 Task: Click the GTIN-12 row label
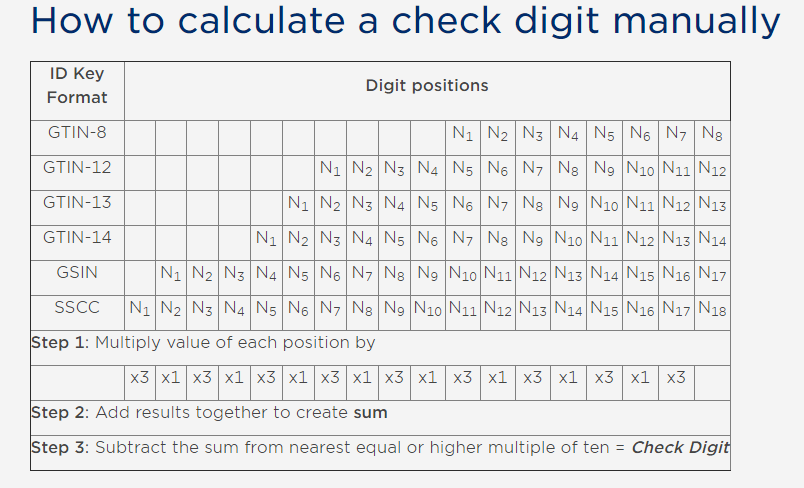coord(77,167)
